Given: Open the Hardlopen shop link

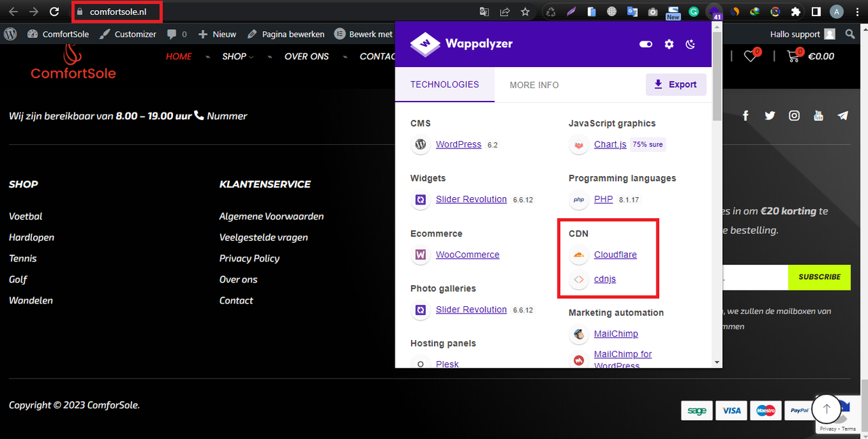Looking at the screenshot, I should (x=32, y=237).
